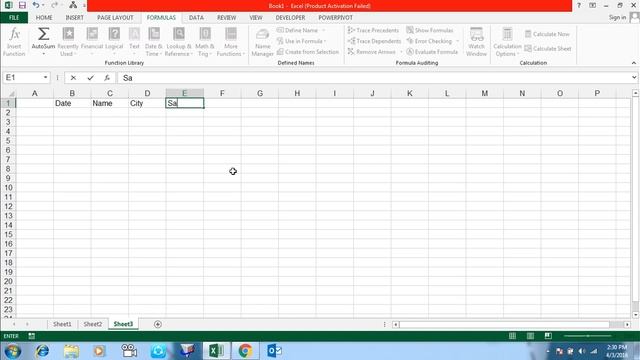Switch to the DEVELOPER tab
Image resolution: width=640 pixels, height=360 pixels.
click(290, 18)
